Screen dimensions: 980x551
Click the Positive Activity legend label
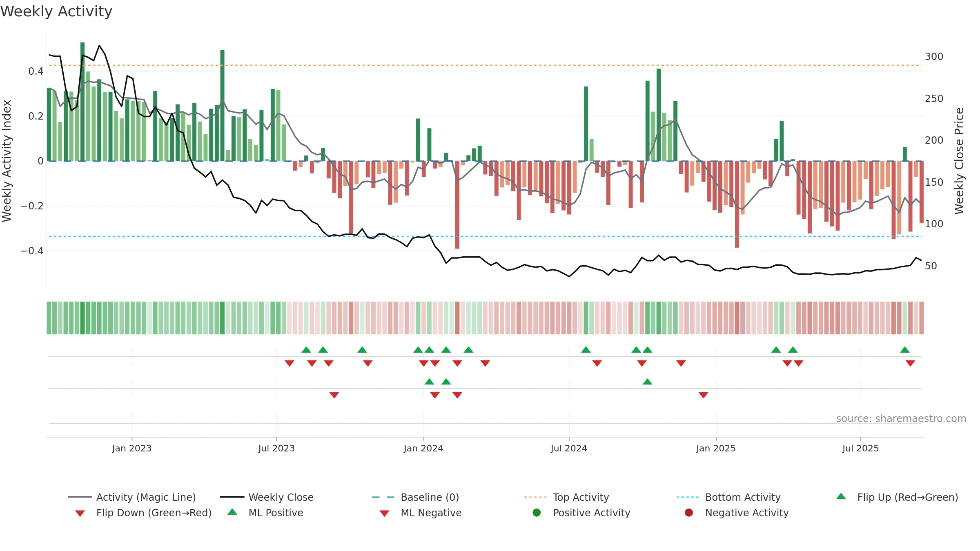592,513
